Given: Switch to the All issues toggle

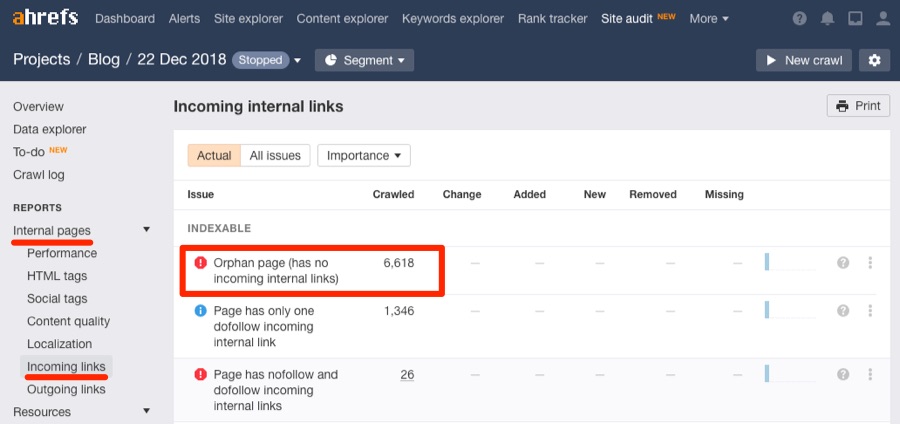Looking at the screenshot, I should [x=275, y=156].
